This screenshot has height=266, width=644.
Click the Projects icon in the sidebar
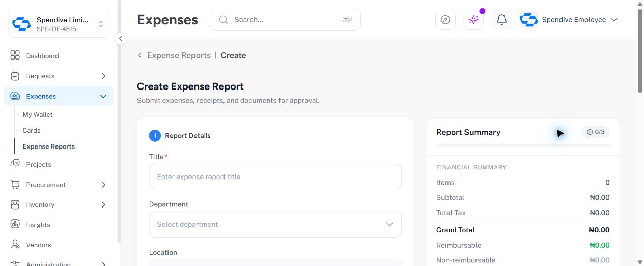pos(15,164)
